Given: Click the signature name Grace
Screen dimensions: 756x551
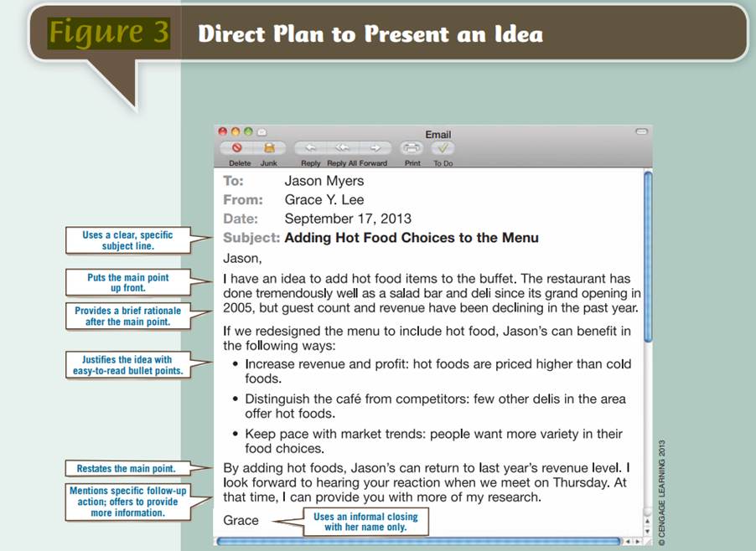Looking at the screenshot, I should [241, 520].
